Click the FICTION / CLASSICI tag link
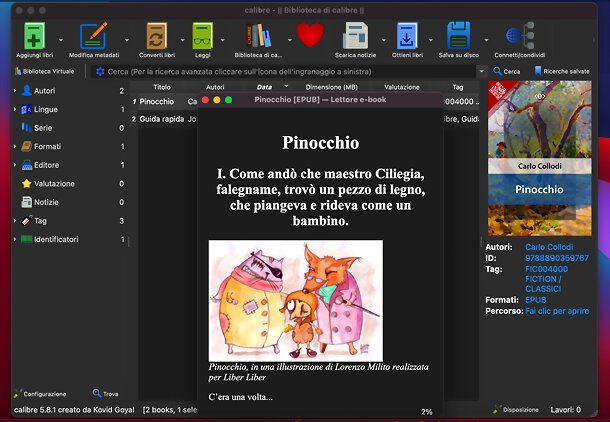Image resolution: width=610 pixels, height=422 pixels. pyautogui.click(x=543, y=284)
